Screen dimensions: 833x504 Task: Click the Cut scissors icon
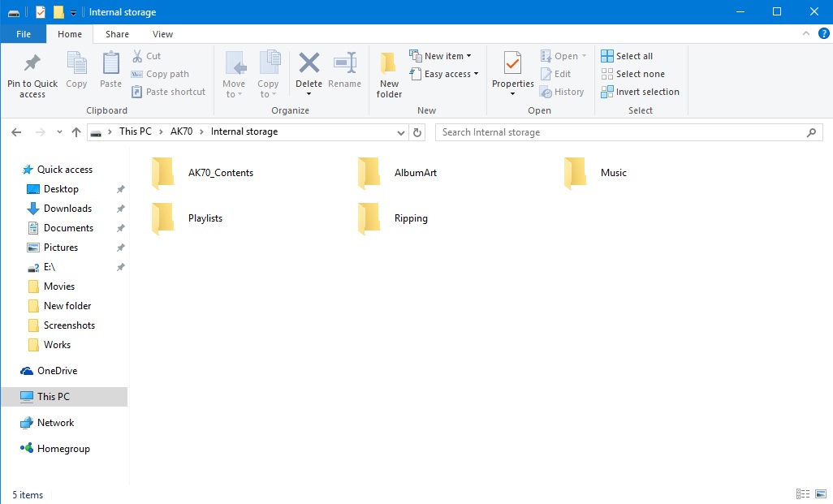pyautogui.click(x=137, y=56)
